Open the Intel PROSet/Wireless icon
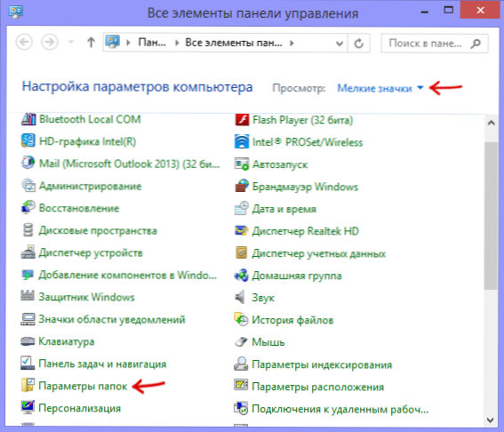The image size is (504, 432). [242, 142]
